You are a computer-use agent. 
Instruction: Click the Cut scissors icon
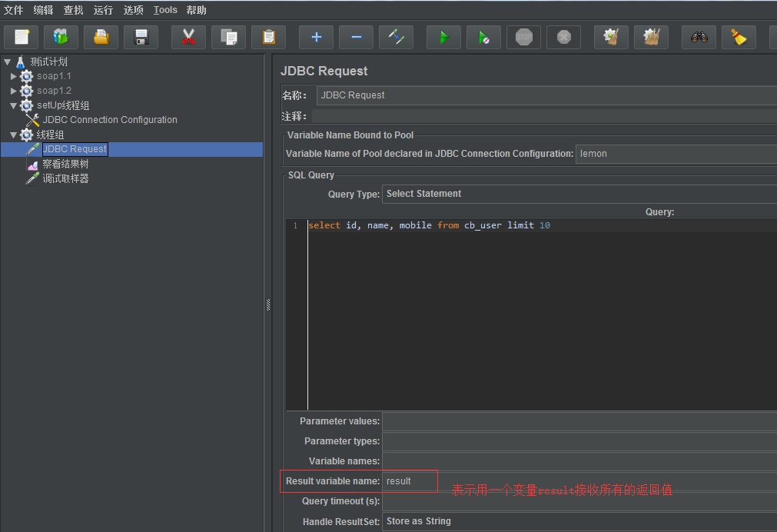point(188,37)
